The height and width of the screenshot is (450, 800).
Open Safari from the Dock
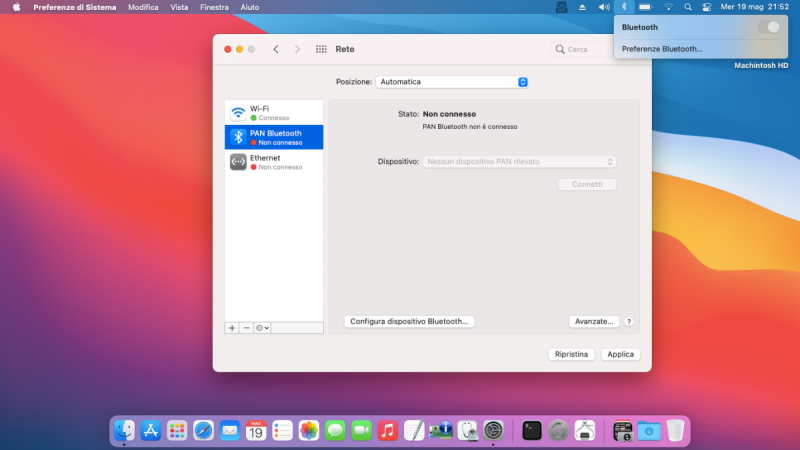click(203, 430)
